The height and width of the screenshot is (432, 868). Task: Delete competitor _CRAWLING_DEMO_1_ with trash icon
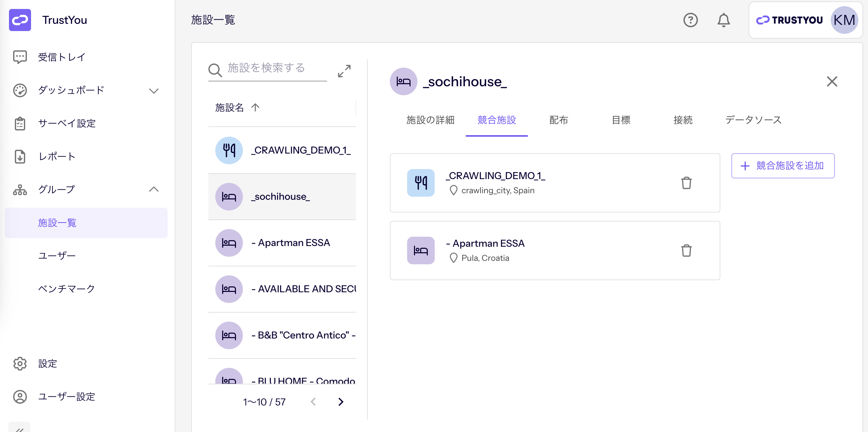click(x=687, y=183)
